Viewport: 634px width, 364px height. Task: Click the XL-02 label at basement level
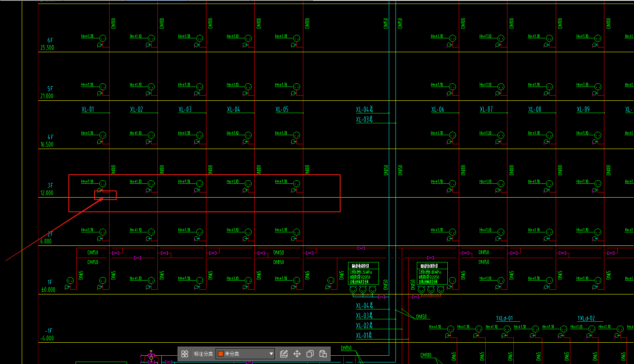tap(364, 326)
